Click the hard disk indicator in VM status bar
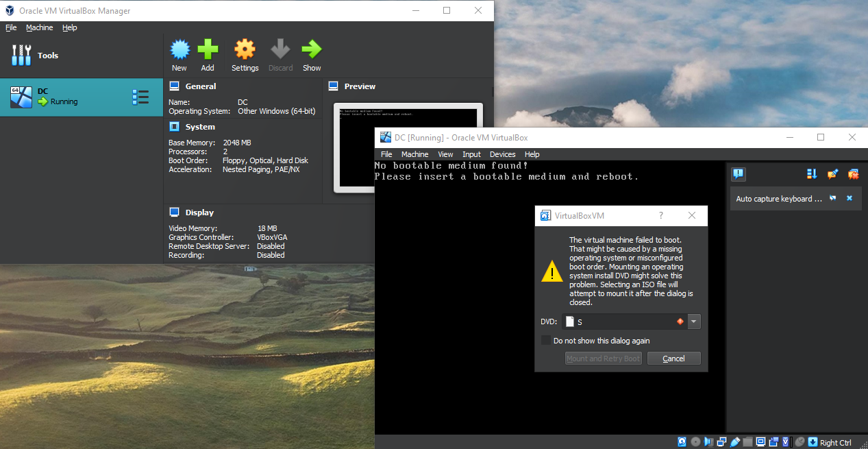The image size is (868, 449). point(682,442)
